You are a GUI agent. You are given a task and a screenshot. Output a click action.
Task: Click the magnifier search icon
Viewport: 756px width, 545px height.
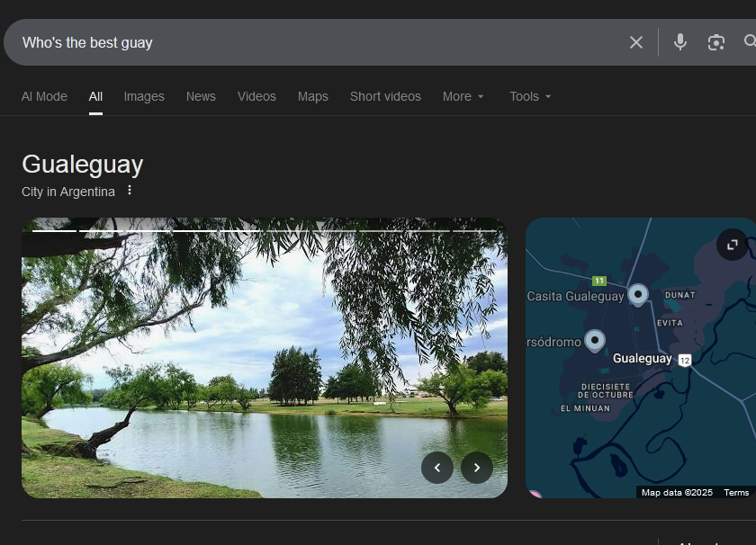[750, 41]
